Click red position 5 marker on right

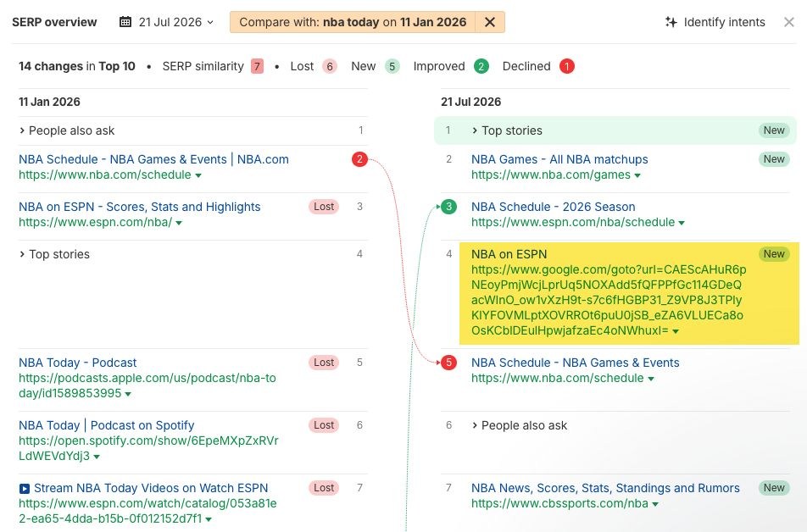coord(448,363)
